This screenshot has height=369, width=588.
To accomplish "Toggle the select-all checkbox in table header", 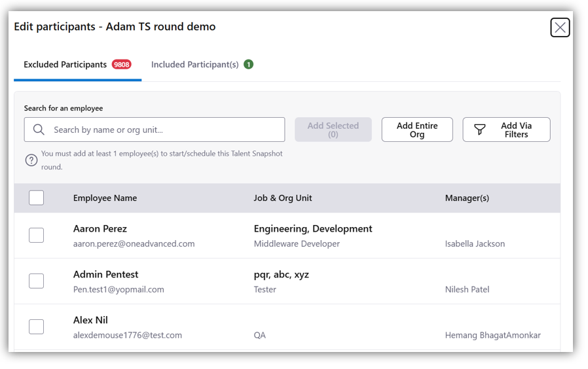I will (37, 198).
